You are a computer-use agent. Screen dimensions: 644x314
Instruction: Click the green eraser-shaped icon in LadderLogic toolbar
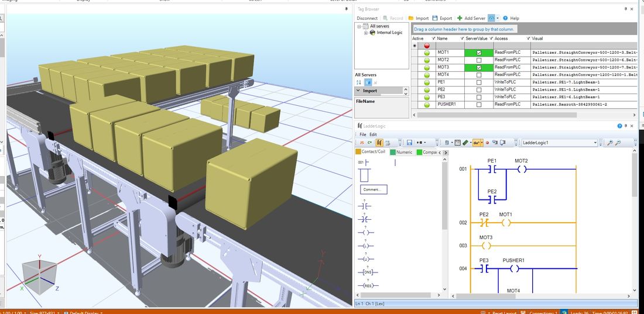click(465, 143)
